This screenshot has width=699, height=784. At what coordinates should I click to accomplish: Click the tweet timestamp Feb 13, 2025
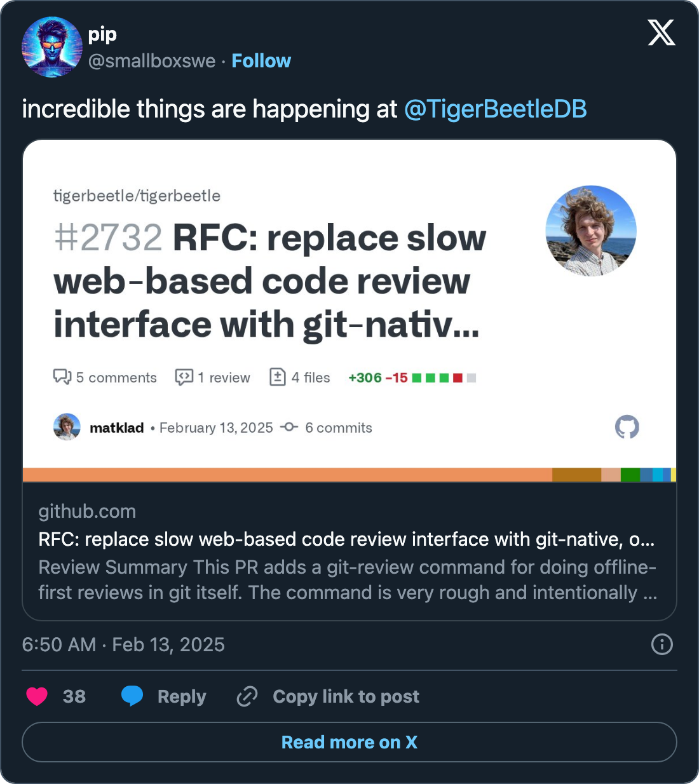(x=123, y=644)
